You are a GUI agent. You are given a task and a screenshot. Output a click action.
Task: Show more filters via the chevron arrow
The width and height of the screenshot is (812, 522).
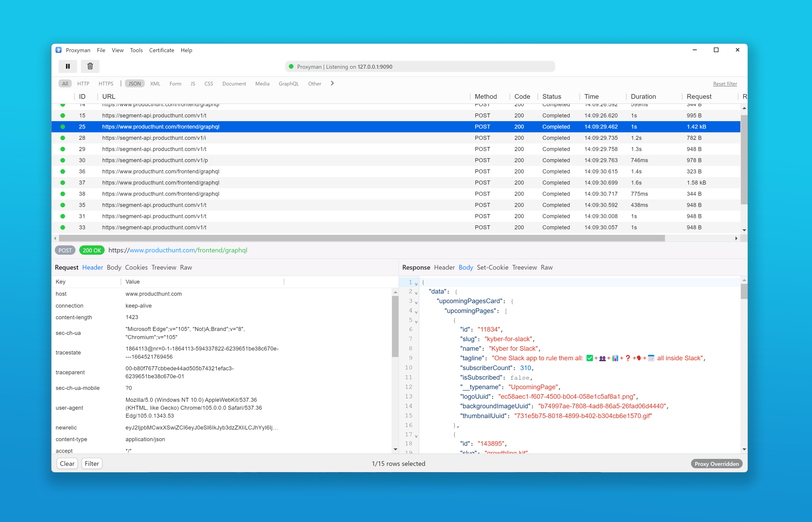point(332,83)
